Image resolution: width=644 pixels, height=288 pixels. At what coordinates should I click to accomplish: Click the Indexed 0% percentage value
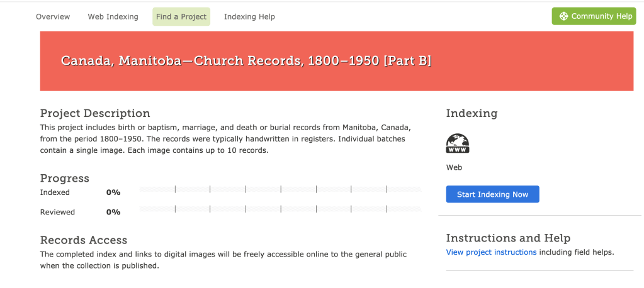pyautogui.click(x=113, y=192)
